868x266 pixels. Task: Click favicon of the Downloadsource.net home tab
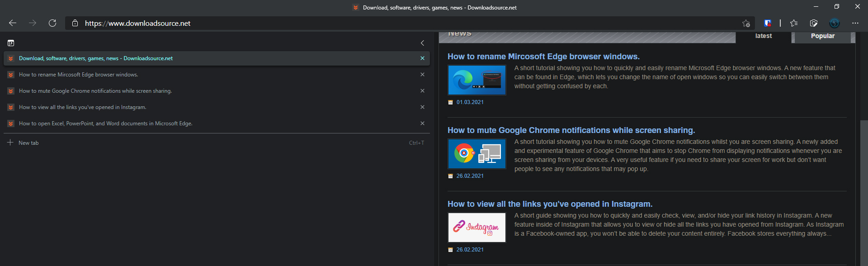pos(11,58)
